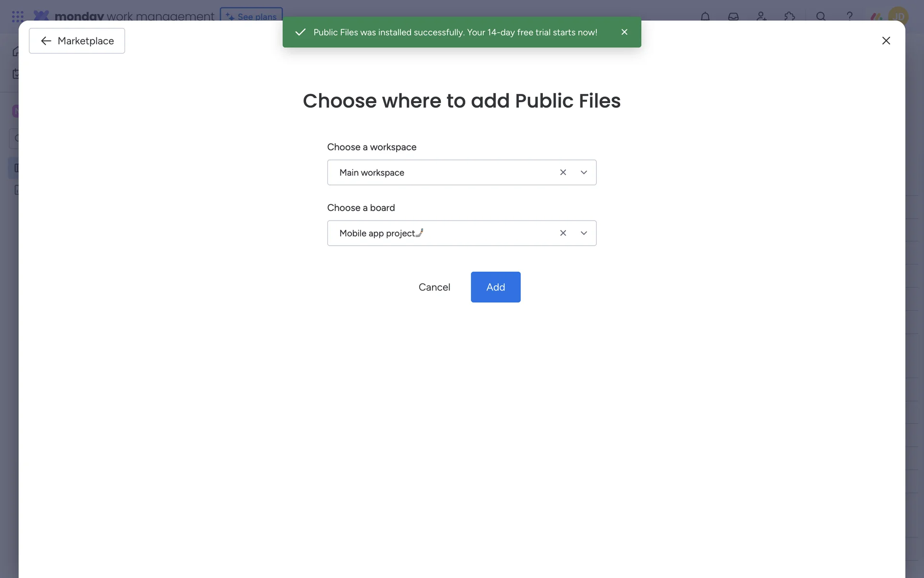Screen dimensions: 924x578
Task: Click the notifications bell icon
Action: [705, 16]
